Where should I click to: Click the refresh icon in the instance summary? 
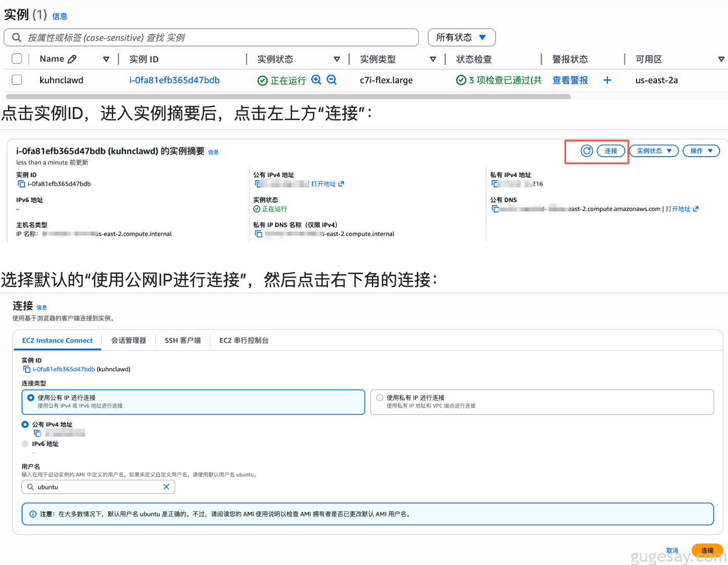[x=586, y=150]
